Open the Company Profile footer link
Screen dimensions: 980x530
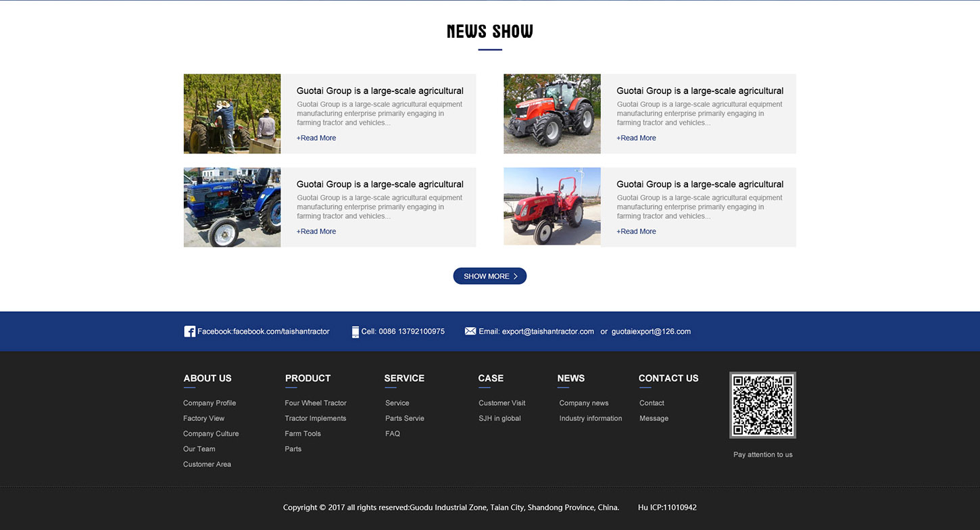click(210, 403)
